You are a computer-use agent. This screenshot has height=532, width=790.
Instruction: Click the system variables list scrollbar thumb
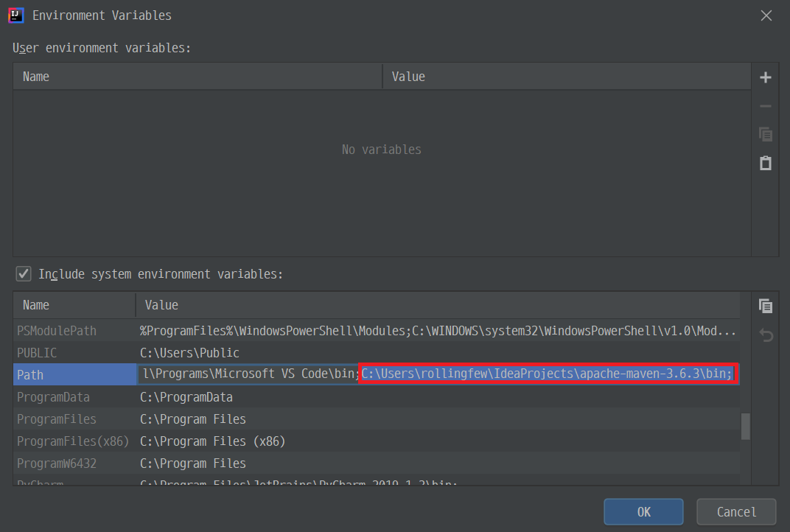(746, 426)
